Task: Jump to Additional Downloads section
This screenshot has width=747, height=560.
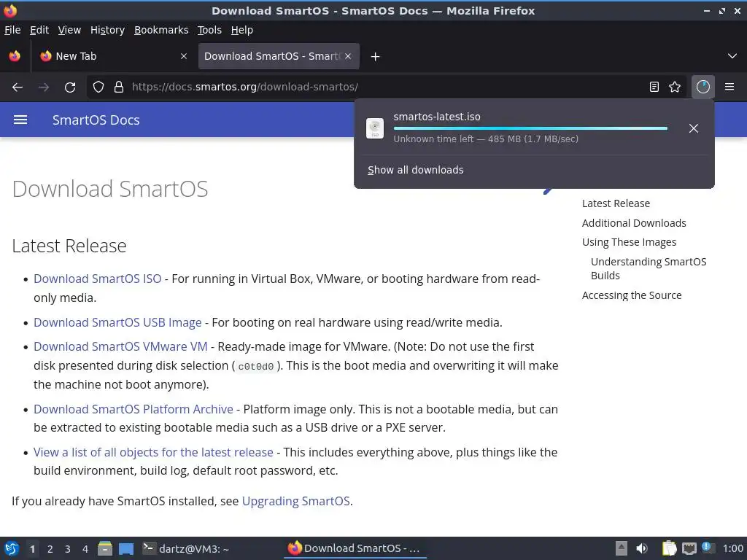Action: pos(634,223)
